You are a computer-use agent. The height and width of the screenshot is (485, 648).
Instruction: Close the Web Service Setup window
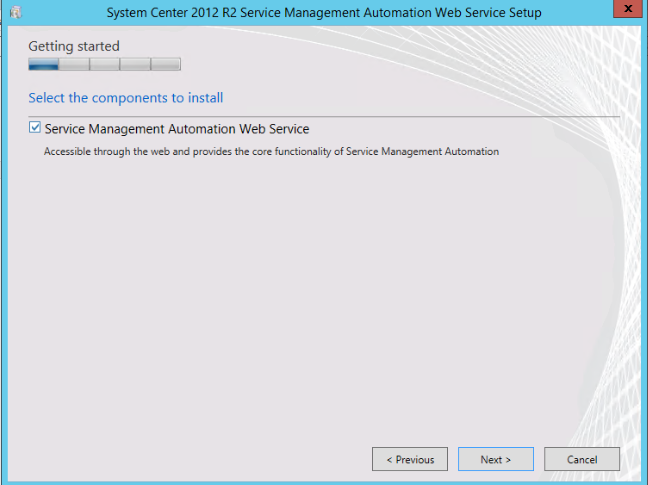625,10
